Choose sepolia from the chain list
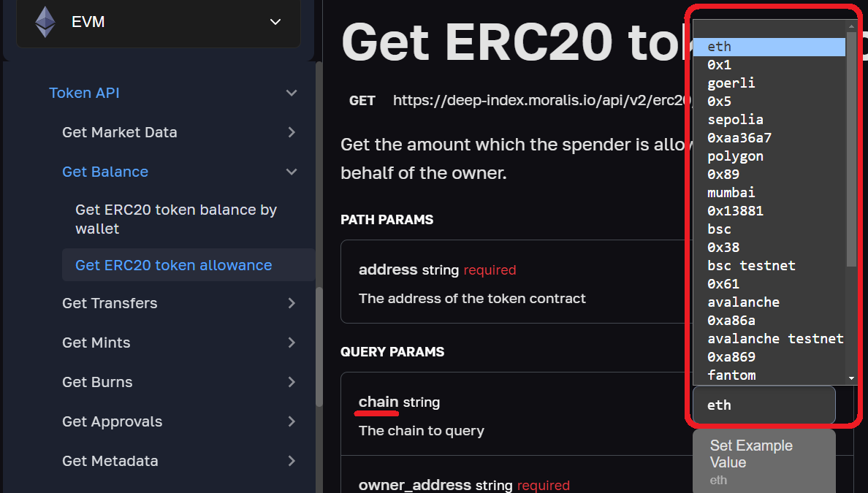The image size is (868, 493). tap(735, 119)
